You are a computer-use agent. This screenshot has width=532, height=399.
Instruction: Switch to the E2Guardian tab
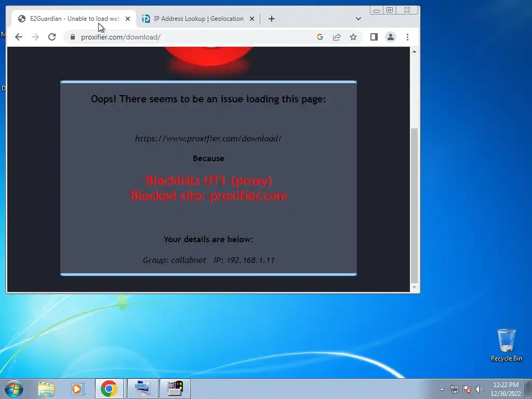pyautogui.click(x=74, y=19)
